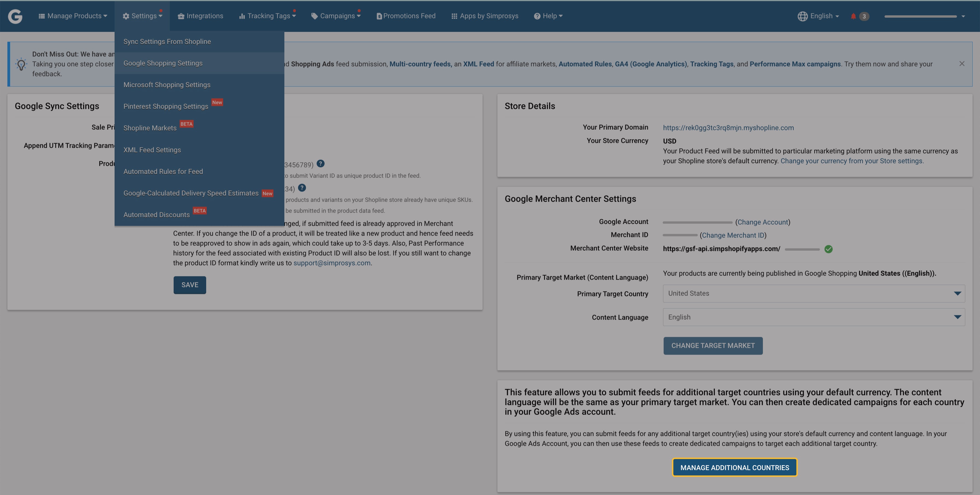Screen dimensions: 980x495
Task: Click help icon next to SKU option
Action: click(302, 188)
